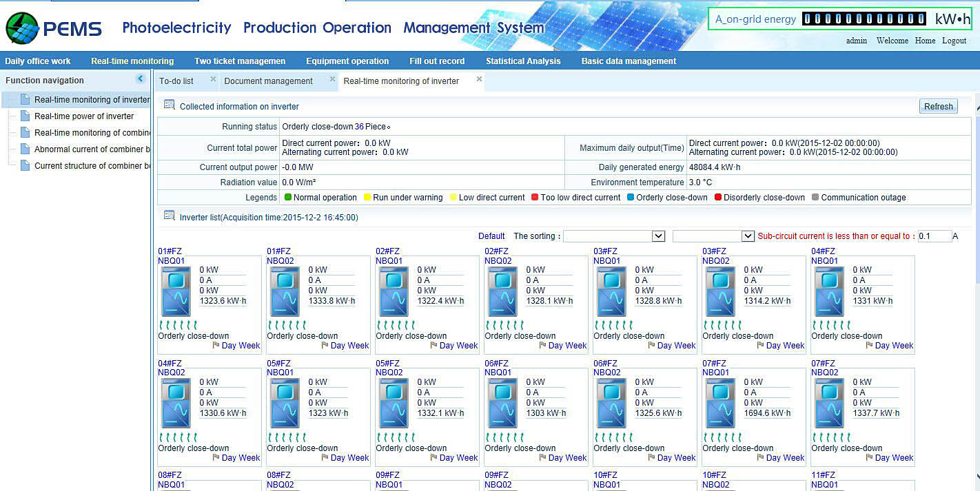Open the 06#FZ NBQ01 inverter image

(502, 404)
